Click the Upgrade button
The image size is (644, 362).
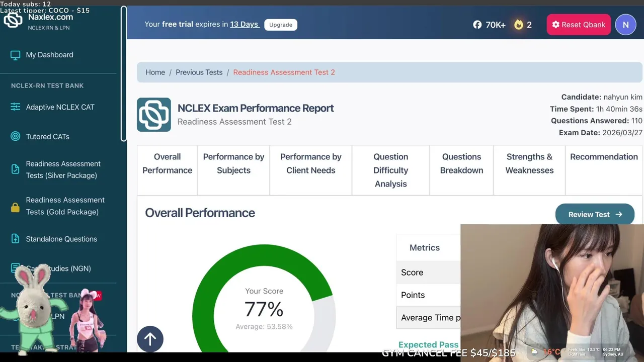pyautogui.click(x=281, y=25)
